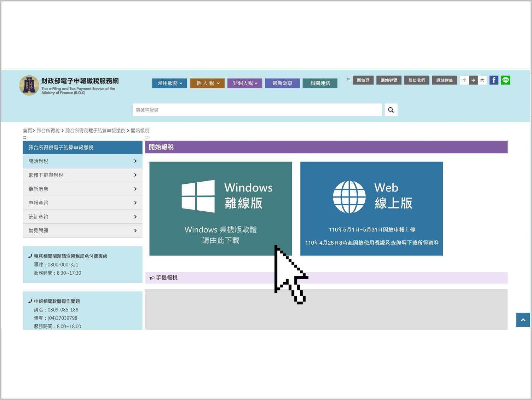532x400 pixels.
Task: Click the globe icon in Web tile
Action: click(349, 197)
